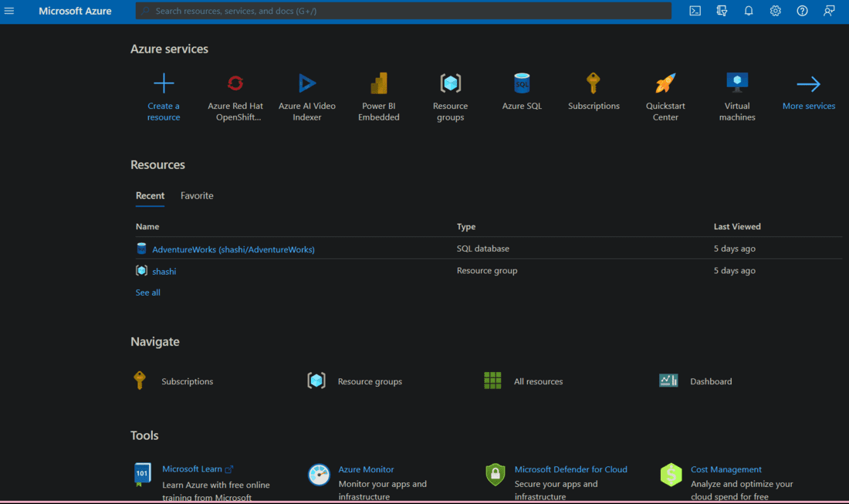
Task: Go to Resource groups label under Navigate
Action: (370, 381)
